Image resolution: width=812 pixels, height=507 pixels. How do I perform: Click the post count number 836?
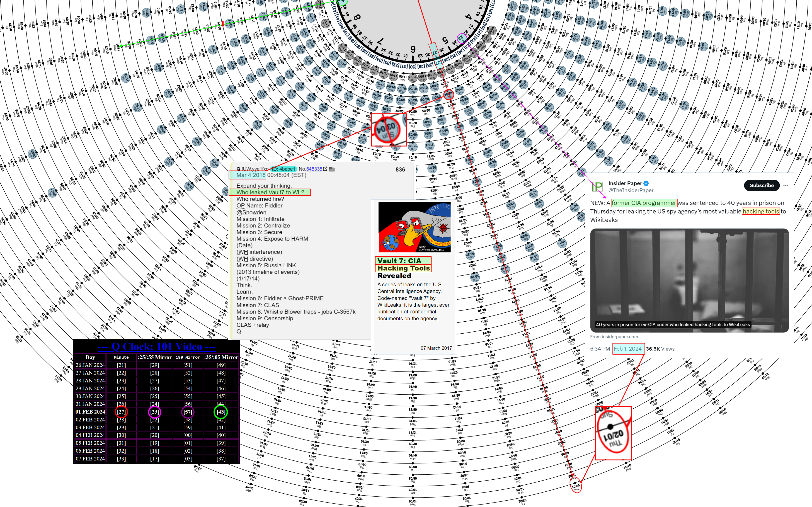[x=400, y=170]
